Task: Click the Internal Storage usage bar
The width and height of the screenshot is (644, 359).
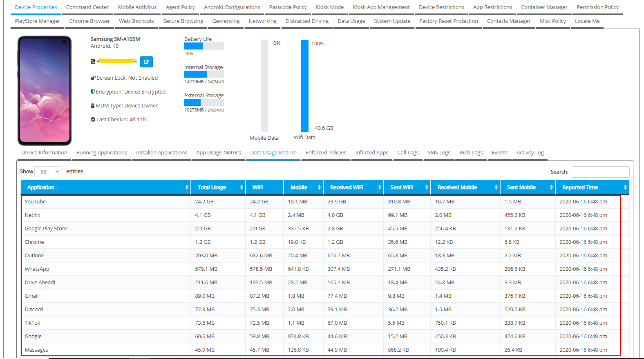Action: pyautogui.click(x=204, y=74)
